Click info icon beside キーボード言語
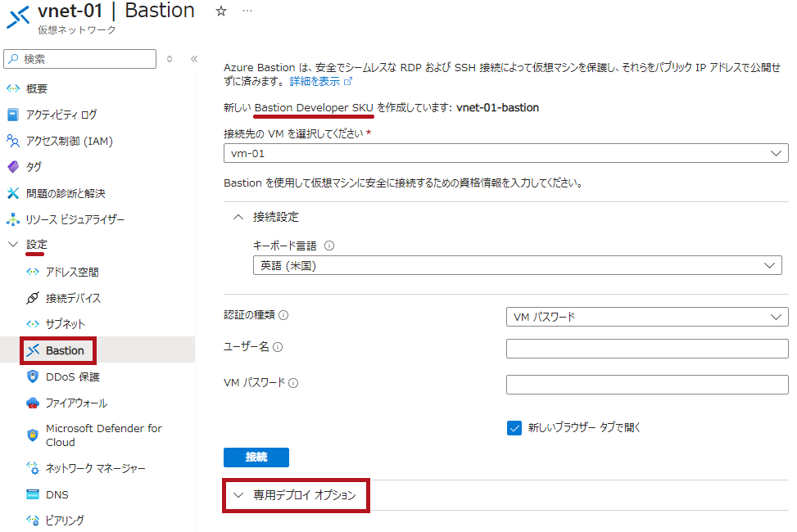 tap(329, 246)
